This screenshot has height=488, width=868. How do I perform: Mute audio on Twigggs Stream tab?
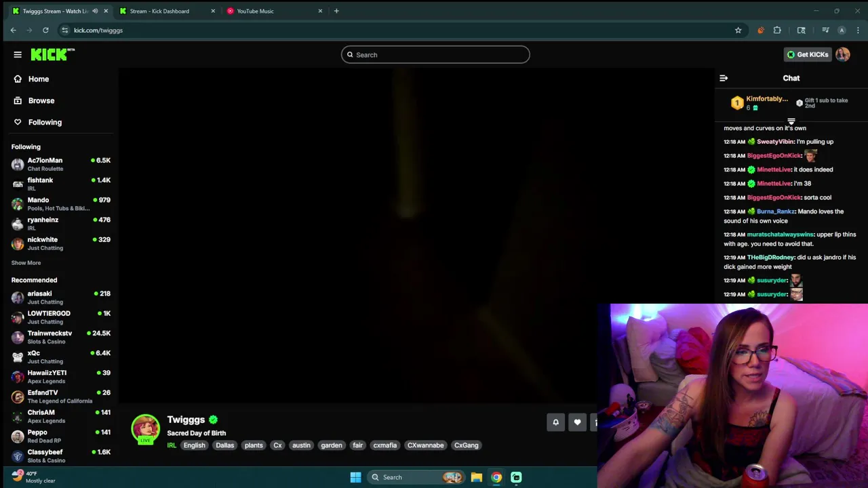pyautogui.click(x=95, y=11)
